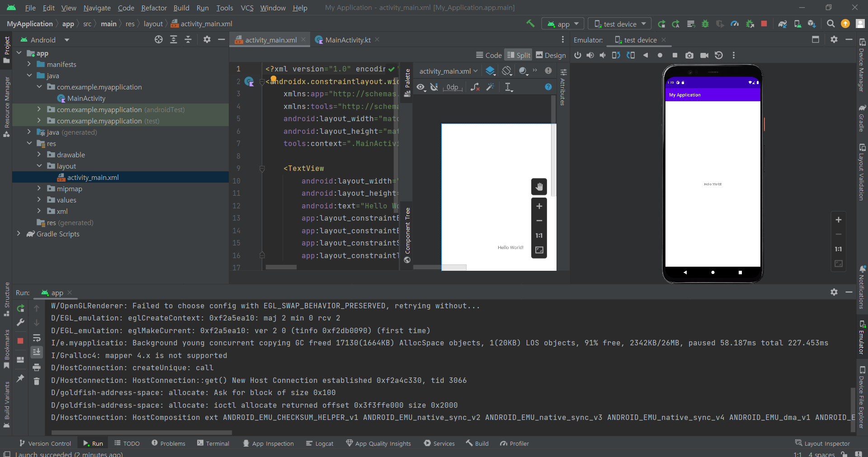The width and height of the screenshot is (868, 457).
Task: Click the Infer Constraints magic wand icon
Action: pyautogui.click(x=490, y=87)
